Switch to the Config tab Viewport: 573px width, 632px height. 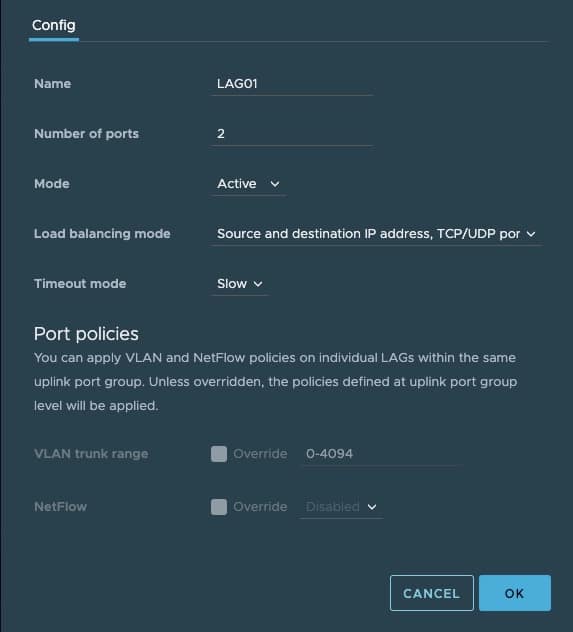(x=54, y=25)
